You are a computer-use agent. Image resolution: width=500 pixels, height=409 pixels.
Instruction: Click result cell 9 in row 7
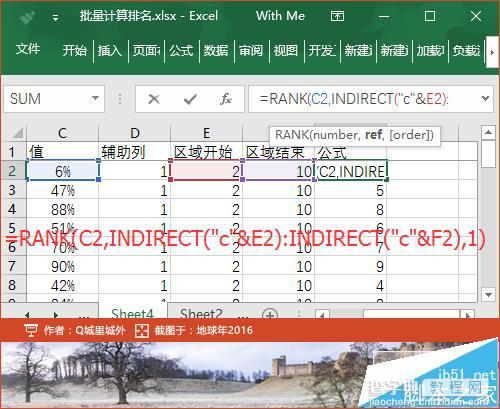pyautogui.click(x=351, y=266)
